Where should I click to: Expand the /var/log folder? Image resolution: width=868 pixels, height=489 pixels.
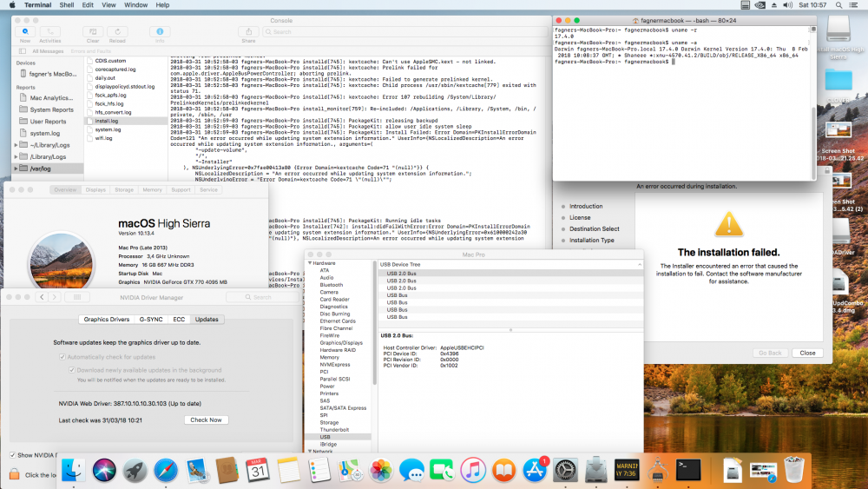click(16, 169)
